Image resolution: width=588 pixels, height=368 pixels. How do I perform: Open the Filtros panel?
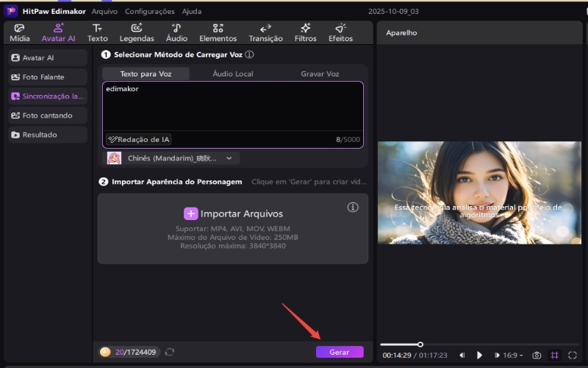(306, 32)
